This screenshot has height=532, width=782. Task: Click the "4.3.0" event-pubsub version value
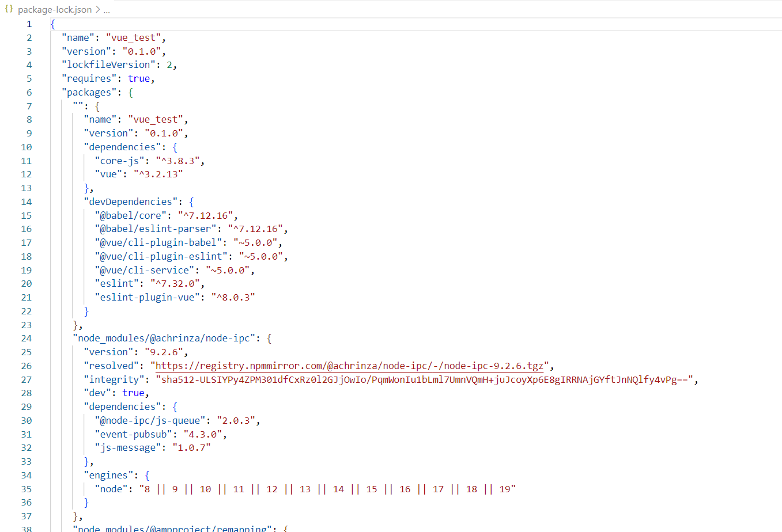coord(203,435)
